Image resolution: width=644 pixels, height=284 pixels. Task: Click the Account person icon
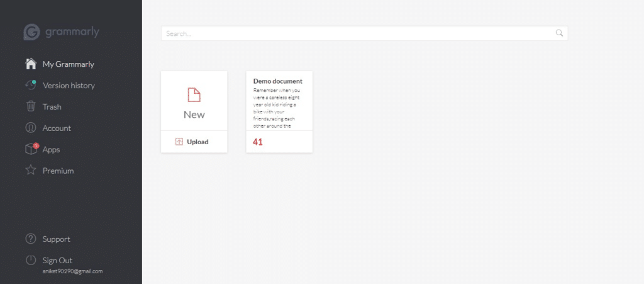click(31, 127)
